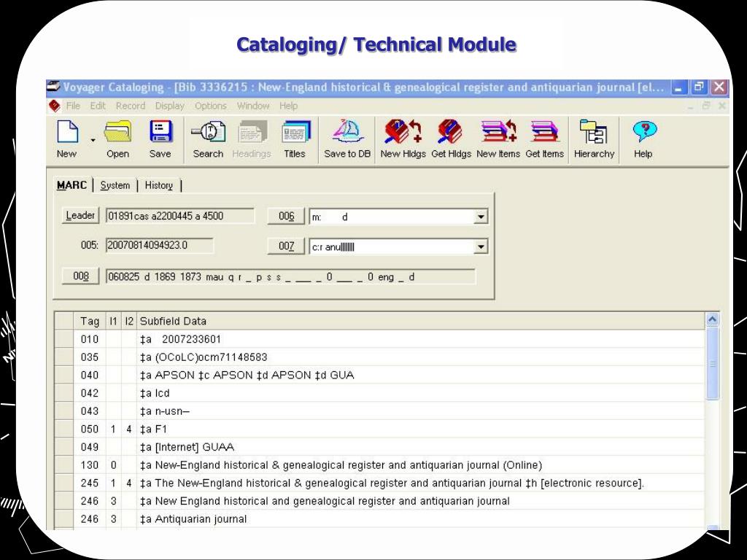Click the Search toolbar icon
This screenshot has height=560, width=747.
207,137
